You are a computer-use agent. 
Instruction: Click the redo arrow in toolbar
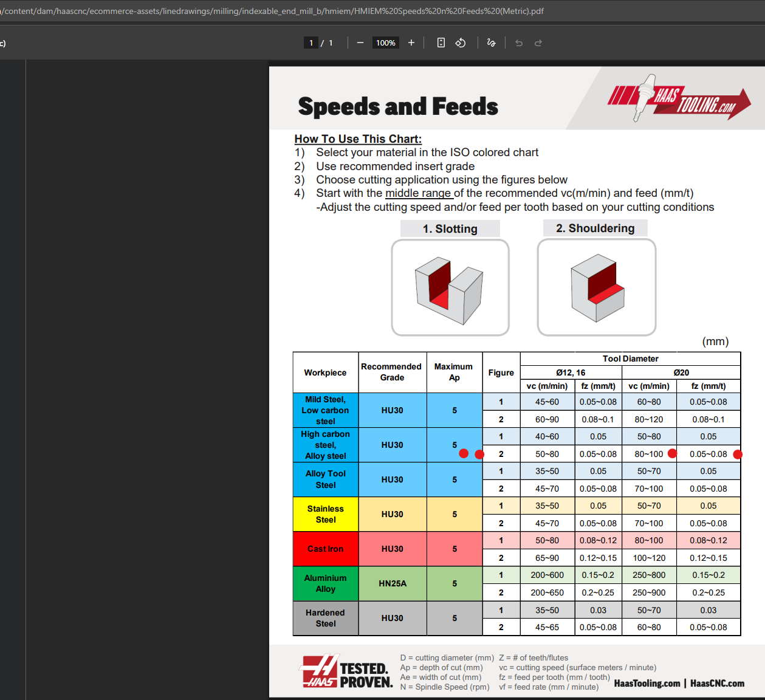pyautogui.click(x=538, y=43)
